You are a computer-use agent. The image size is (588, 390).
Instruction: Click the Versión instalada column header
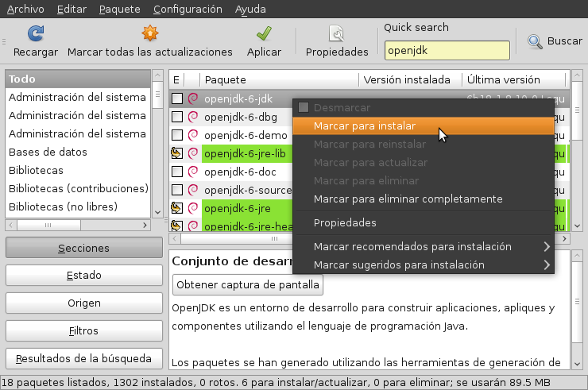410,79
